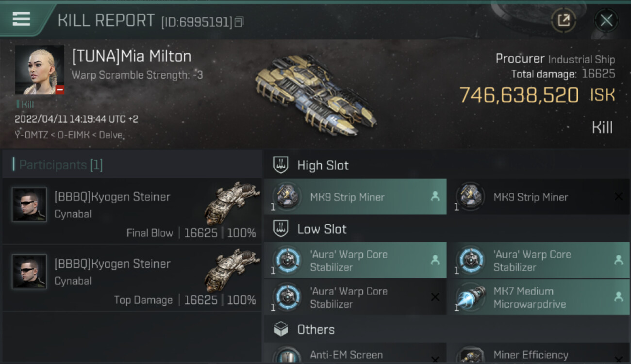Screen dimensions: 631x364
Task: Close the kill report window
Action: pos(606,20)
